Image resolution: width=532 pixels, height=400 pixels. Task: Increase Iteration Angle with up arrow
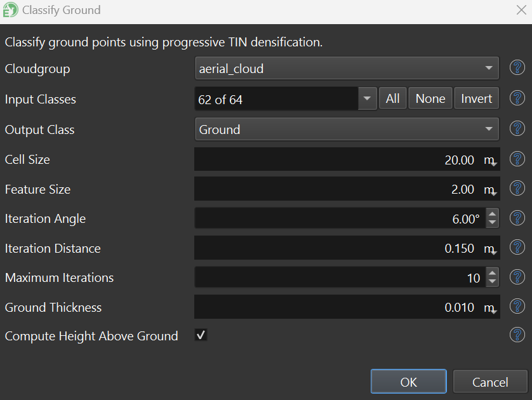pos(492,214)
